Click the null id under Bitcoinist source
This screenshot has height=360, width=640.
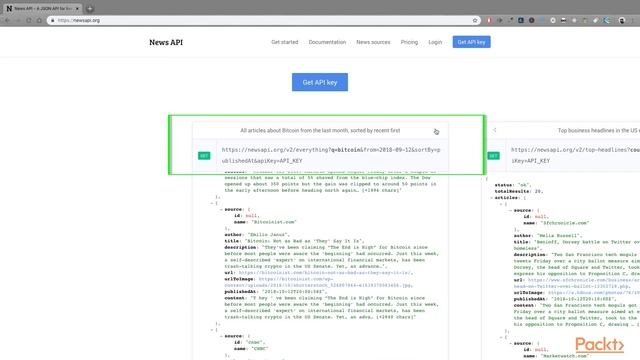point(252,216)
